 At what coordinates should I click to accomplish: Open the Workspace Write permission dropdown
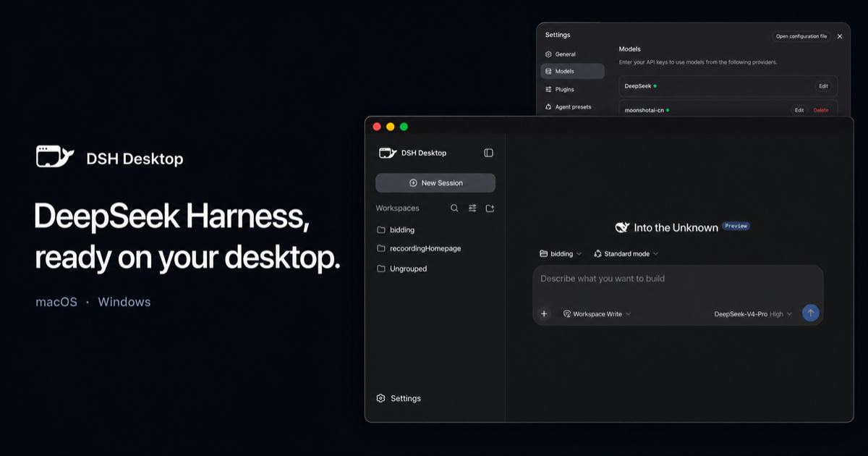pyautogui.click(x=597, y=314)
